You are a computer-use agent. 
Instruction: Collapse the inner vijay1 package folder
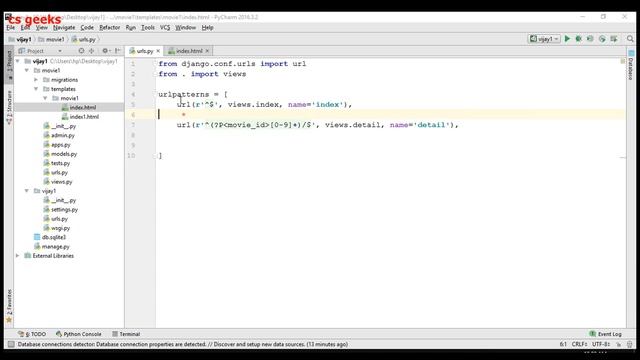coord(27,191)
